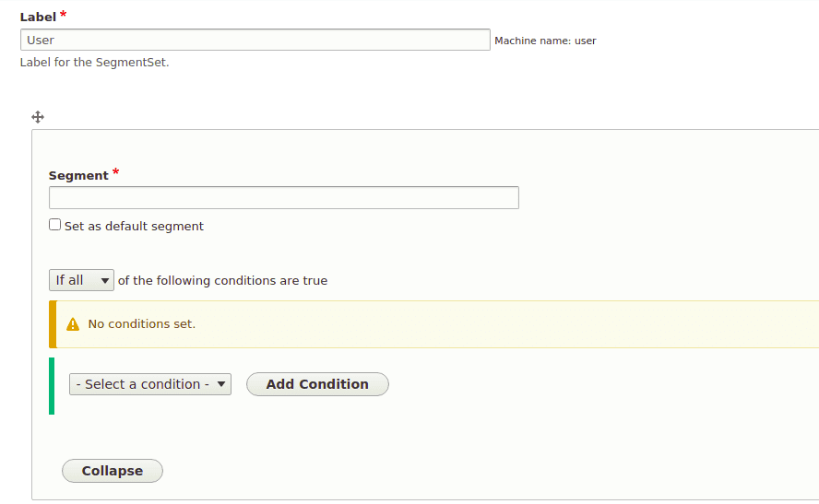Image resolution: width=819 pixels, height=504 pixels.
Task: Click the 'Machine name: user' text
Action: pos(545,41)
